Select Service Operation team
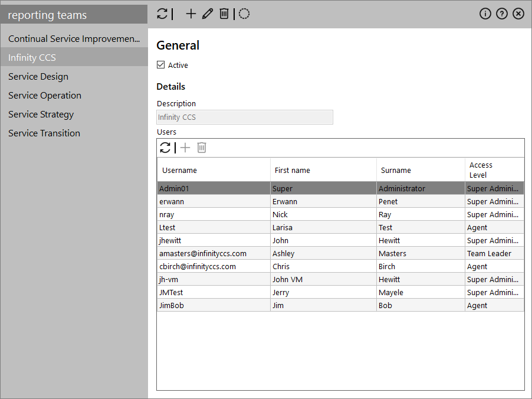Image resolution: width=532 pixels, height=399 pixels. click(x=74, y=96)
